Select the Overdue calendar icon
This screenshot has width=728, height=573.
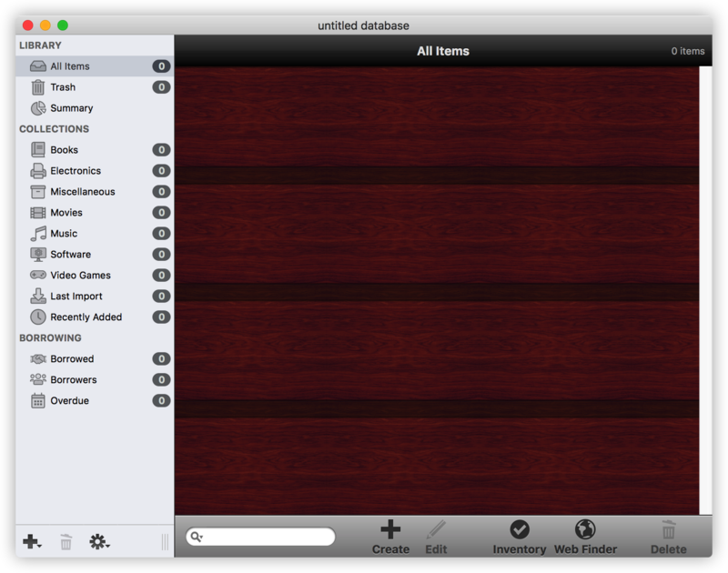[38, 401]
